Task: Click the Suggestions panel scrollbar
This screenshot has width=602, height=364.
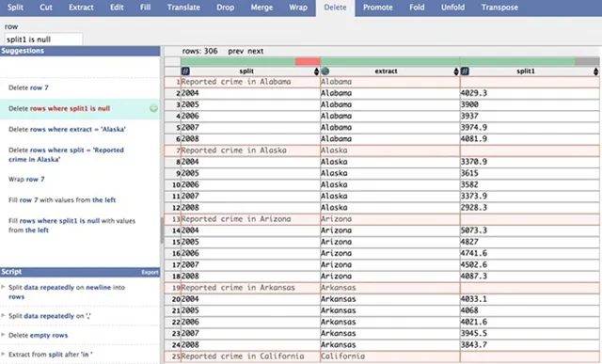Action: coord(162,229)
